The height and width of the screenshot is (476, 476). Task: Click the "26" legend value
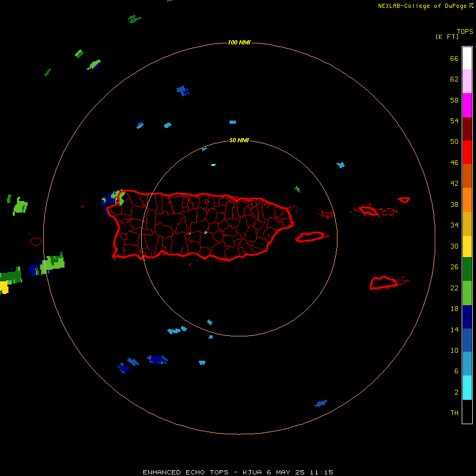(454, 267)
